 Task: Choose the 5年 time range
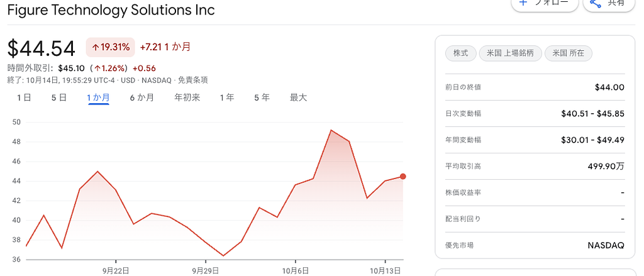coord(262,97)
